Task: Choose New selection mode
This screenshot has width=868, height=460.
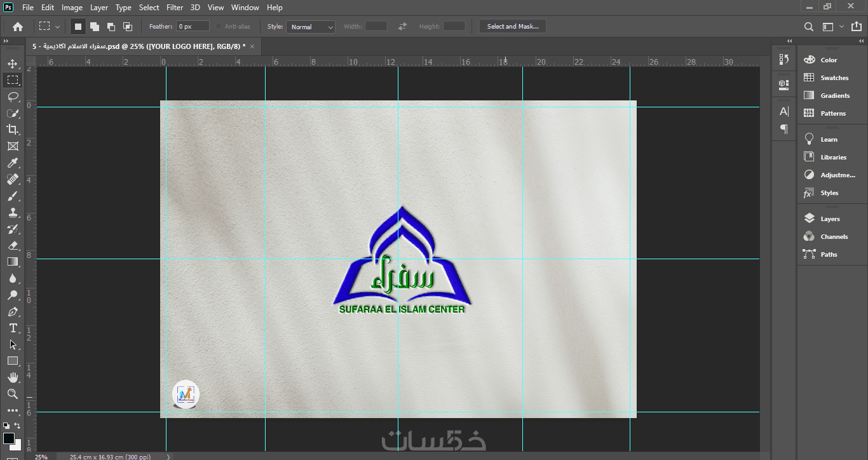Action: click(x=78, y=27)
